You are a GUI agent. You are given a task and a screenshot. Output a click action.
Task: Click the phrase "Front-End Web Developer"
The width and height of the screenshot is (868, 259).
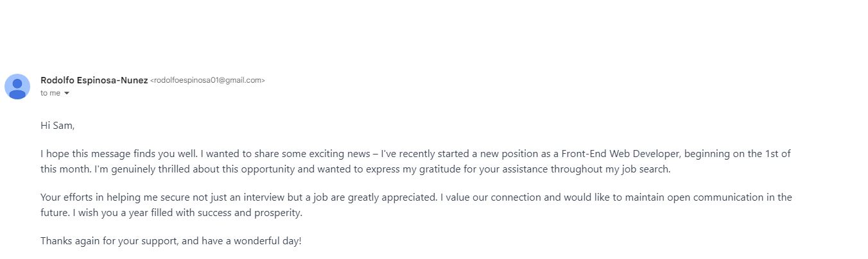[615, 154]
